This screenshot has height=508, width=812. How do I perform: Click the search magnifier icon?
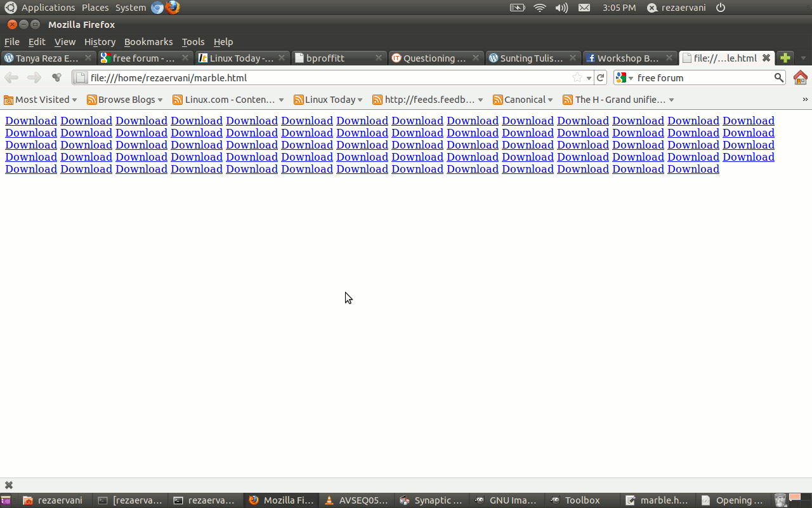tap(779, 77)
